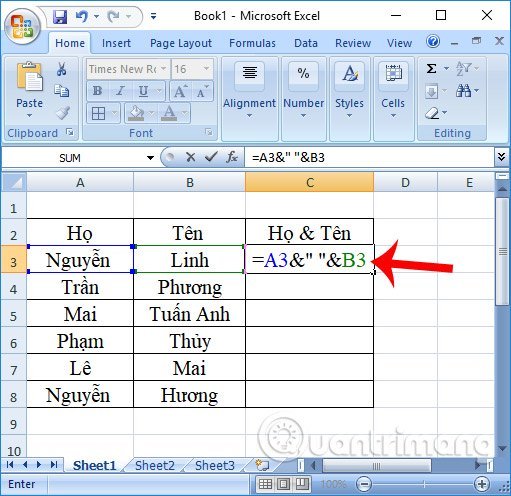Switch to Page Break Preview
Image resolution: width=511 pixels, height=496 pixels.
point(302,484)
